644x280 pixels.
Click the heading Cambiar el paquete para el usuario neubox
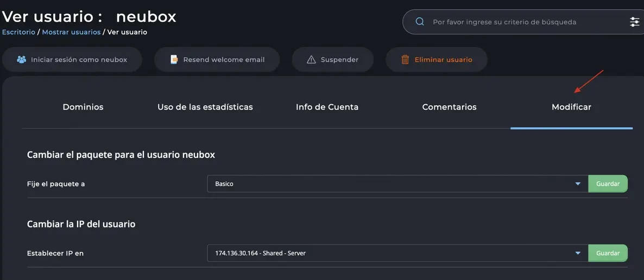(x=121, y=155)
